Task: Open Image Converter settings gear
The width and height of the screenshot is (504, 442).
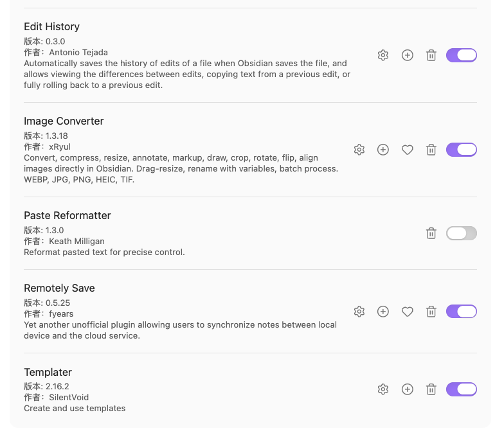Action: click(359, 150)
